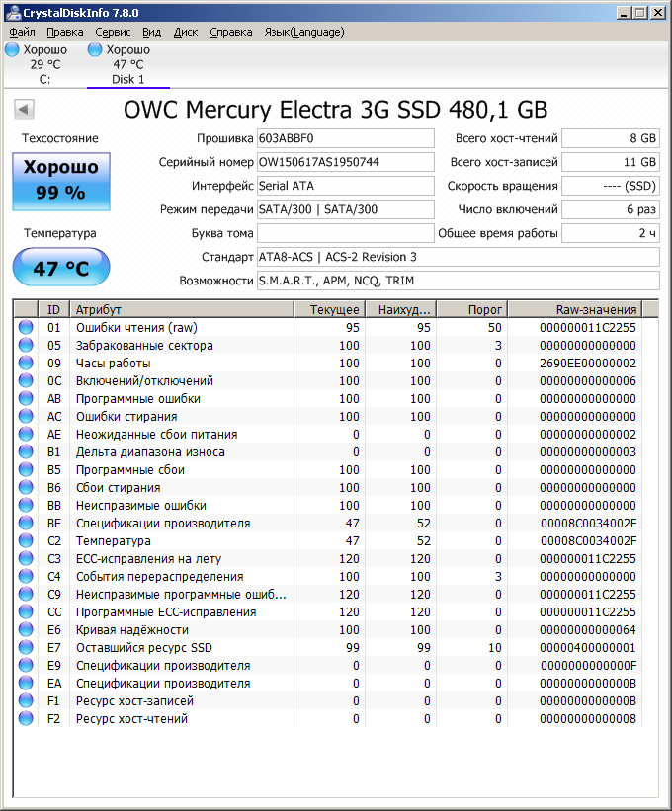Click the C: drive status orb
The width and height of the screenshot is (672, 811).
click(12, 49)
